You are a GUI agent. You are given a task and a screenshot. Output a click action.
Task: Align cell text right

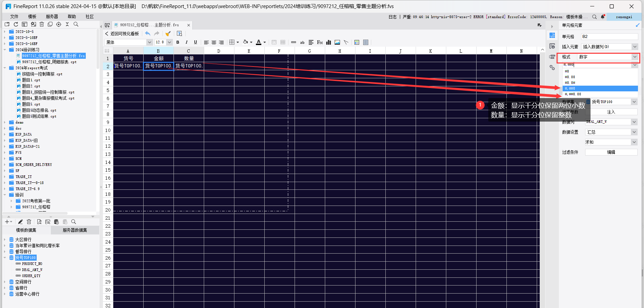point(221,42)
